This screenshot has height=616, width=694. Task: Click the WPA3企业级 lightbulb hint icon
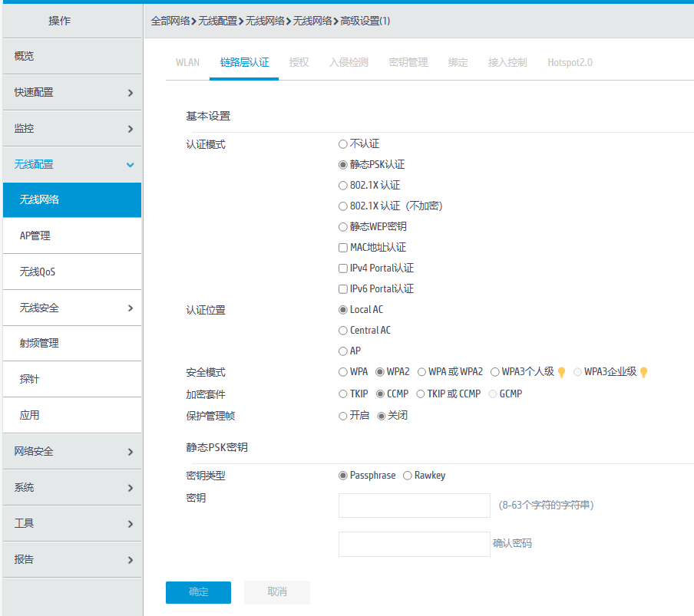(x=644, y=372)
